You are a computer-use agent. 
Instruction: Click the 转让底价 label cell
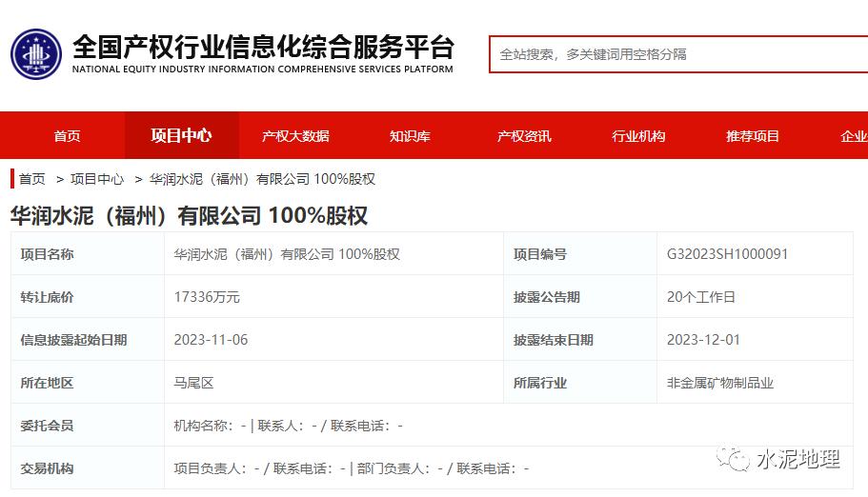88,297
